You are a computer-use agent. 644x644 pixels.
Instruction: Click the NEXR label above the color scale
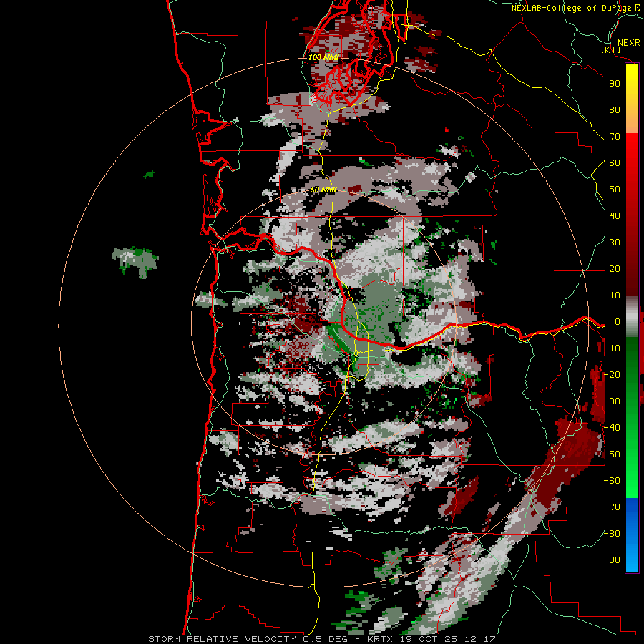pyautogui.click(x=628, y=43)
